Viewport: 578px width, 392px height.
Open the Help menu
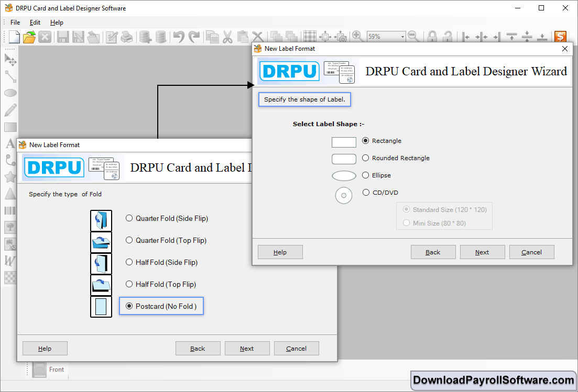pyautogui.click(x=57, y=23)
